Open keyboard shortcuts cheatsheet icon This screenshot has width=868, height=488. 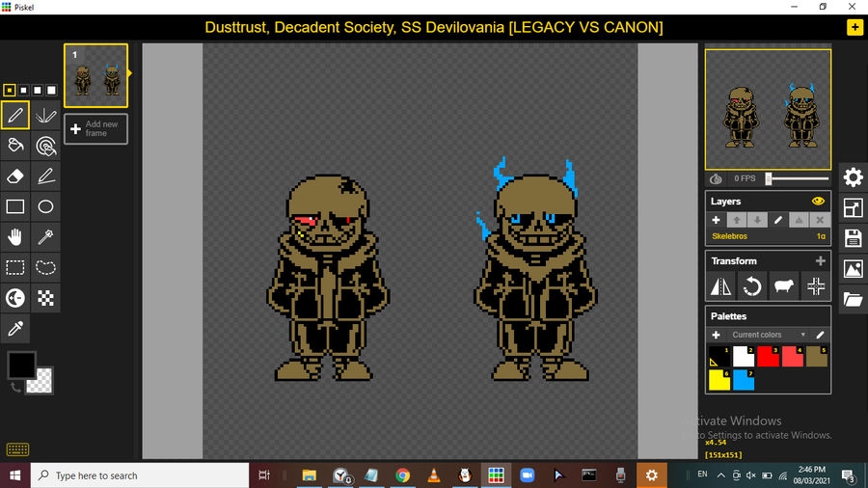17,449
